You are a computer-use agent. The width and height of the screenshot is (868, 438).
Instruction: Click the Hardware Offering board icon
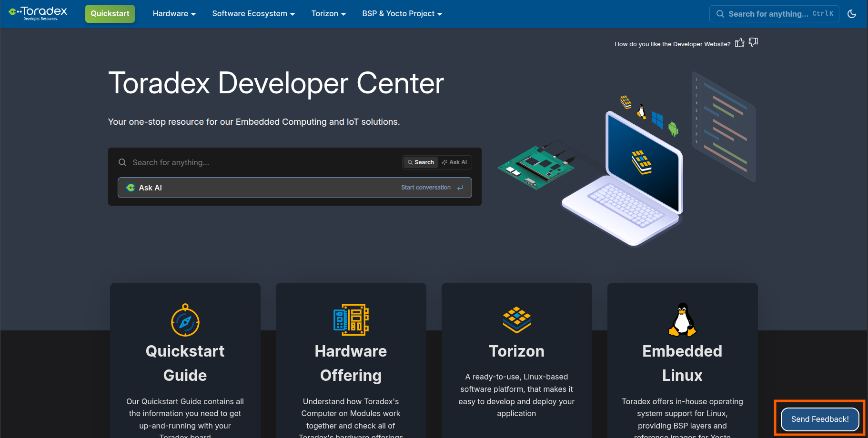351,320
